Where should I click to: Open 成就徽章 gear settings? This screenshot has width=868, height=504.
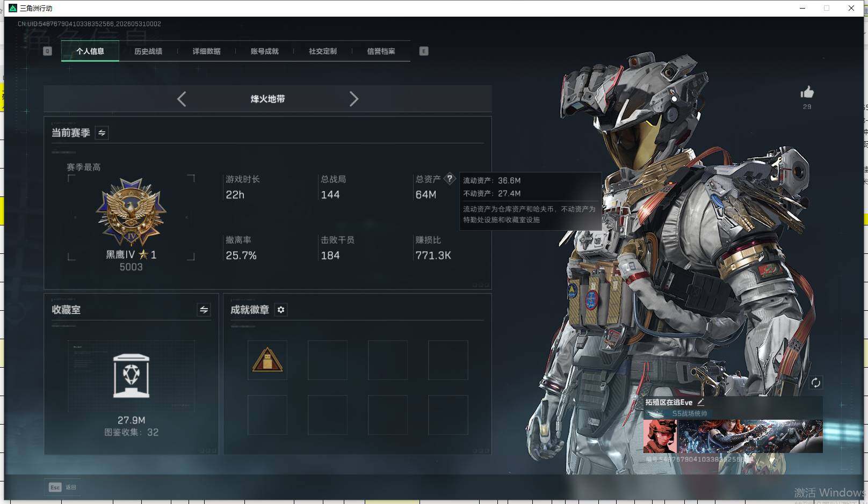[x=281, y=310]
